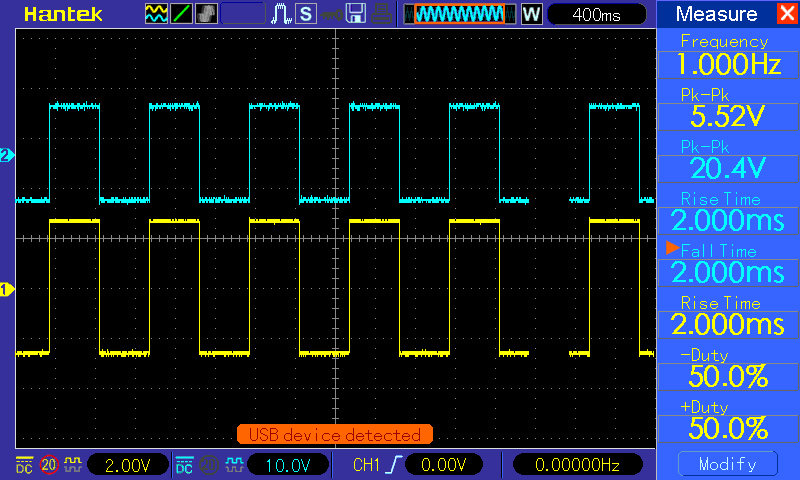Click the CH2 cyan probe square-wave icon
This screenshot has height=480, width=800.
click(x=234, y=465)
